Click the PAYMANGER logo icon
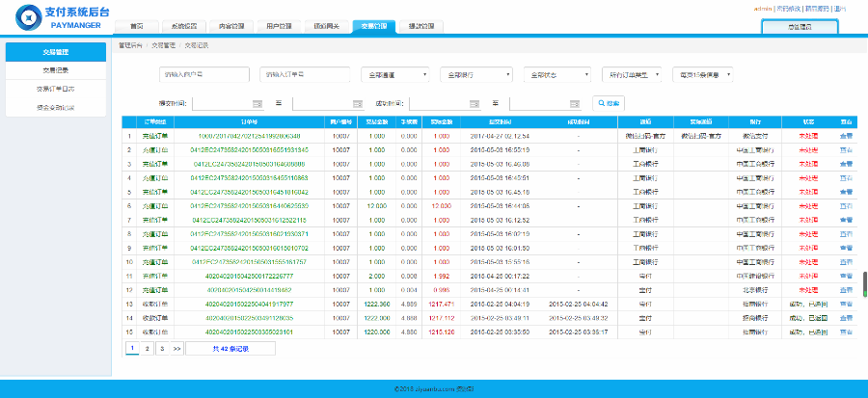The image size is (868, 398). pyautogui.click(x=28, y=17)
